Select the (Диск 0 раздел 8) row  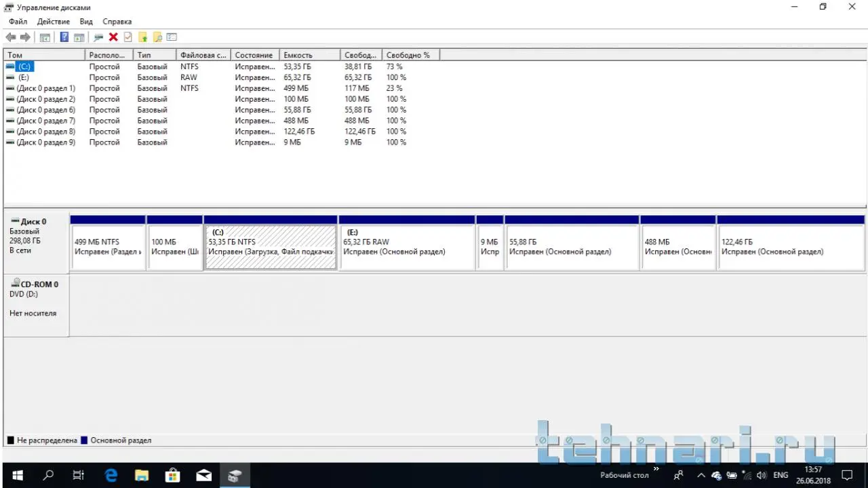click(221, 132)
